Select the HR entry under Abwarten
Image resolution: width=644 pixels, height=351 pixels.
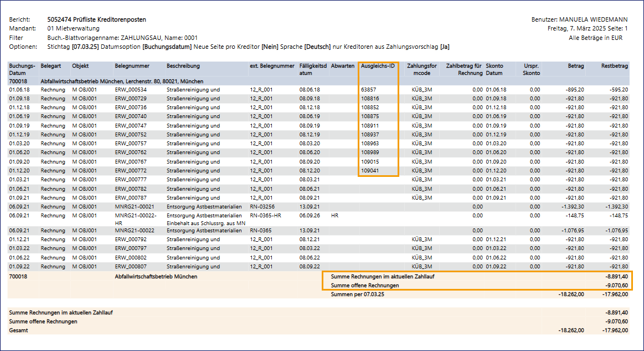click(334, 215)
